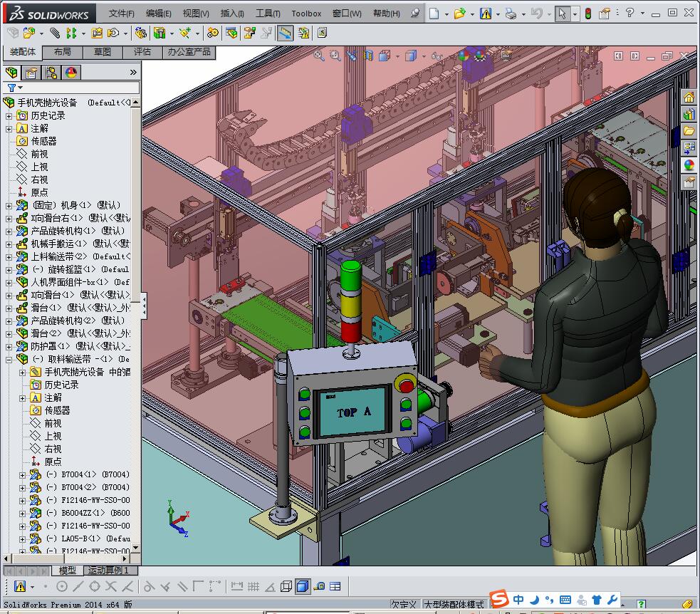Expand the 机械手搬运<1> component
This screenshot has height=614, width=700.
(x=9, y=244)
